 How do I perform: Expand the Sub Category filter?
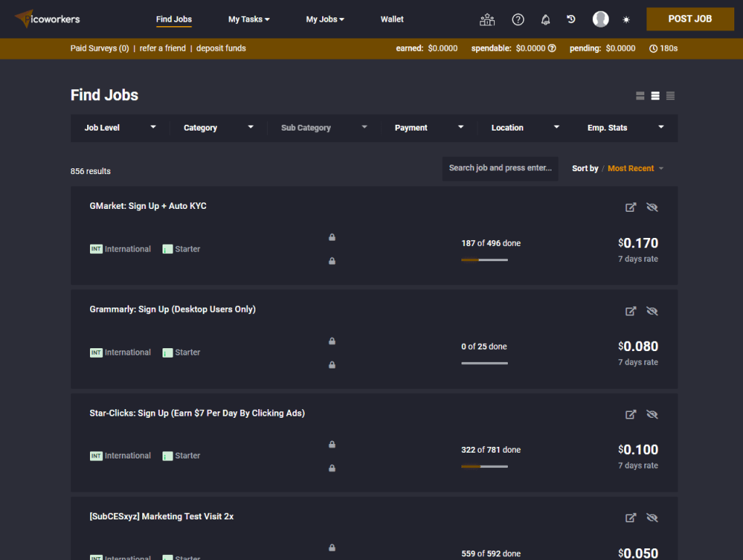(x=324, y=128)
